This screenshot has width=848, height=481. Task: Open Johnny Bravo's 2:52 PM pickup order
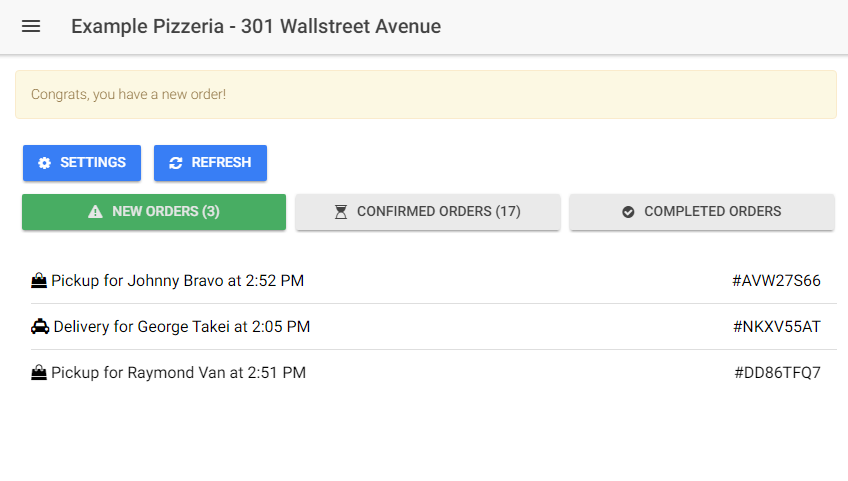[x=178, y=281]
